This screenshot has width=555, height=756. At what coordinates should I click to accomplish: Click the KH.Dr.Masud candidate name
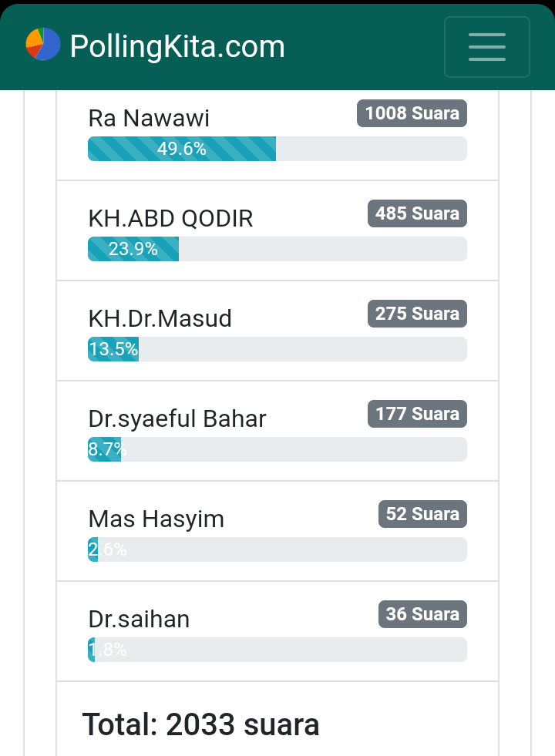click(160, 318)
